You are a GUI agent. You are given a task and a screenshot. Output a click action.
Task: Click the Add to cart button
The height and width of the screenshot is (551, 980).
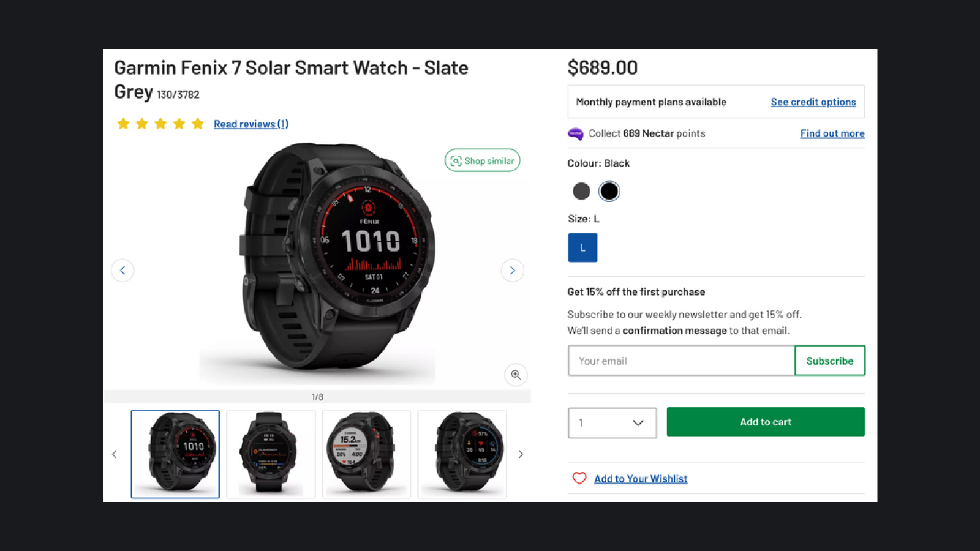766,422
